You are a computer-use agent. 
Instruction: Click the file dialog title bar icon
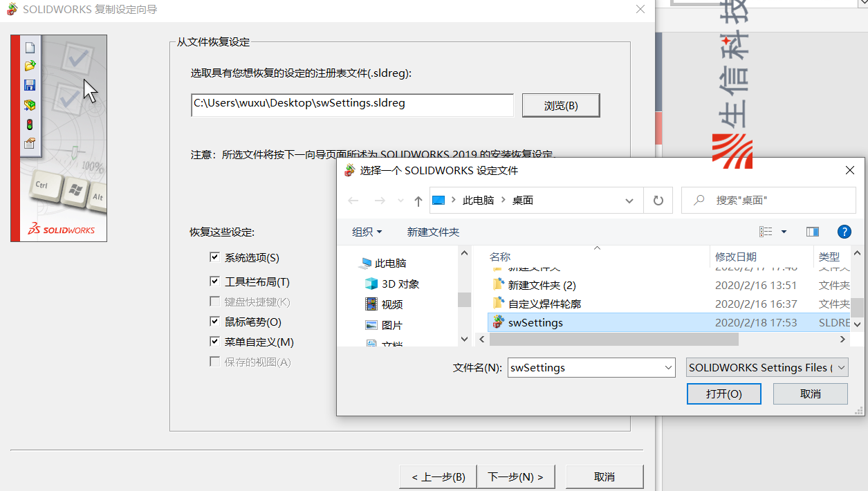point(351,170)
